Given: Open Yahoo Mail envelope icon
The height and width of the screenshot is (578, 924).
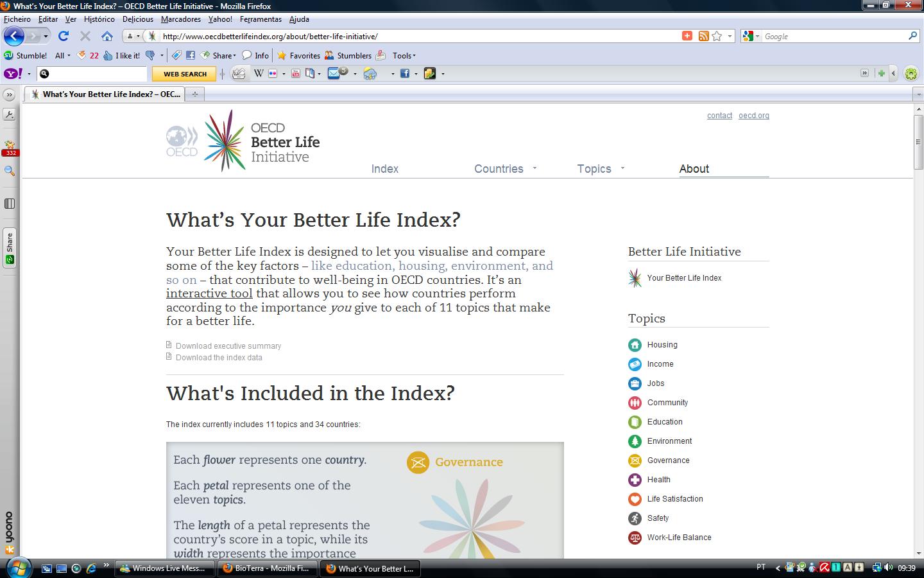Looking at the screenshot, I should pos(334,73).
